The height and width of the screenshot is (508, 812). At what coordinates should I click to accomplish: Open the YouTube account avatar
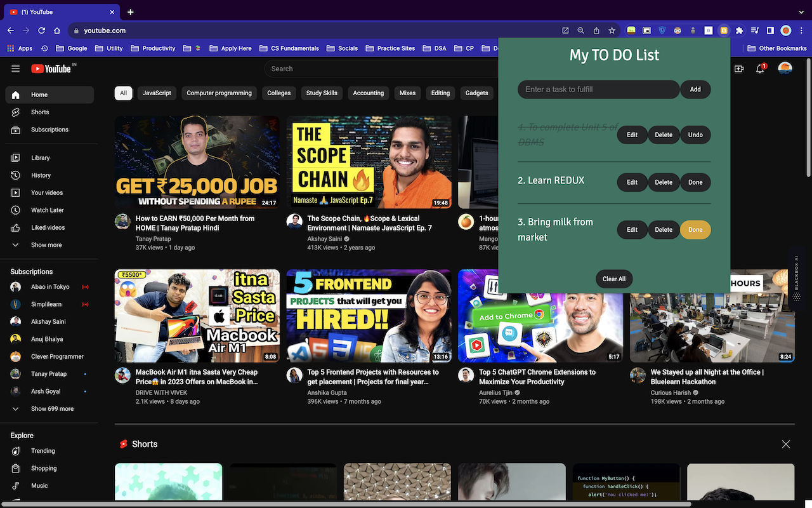pyautogui.click(x=785, y=69)
